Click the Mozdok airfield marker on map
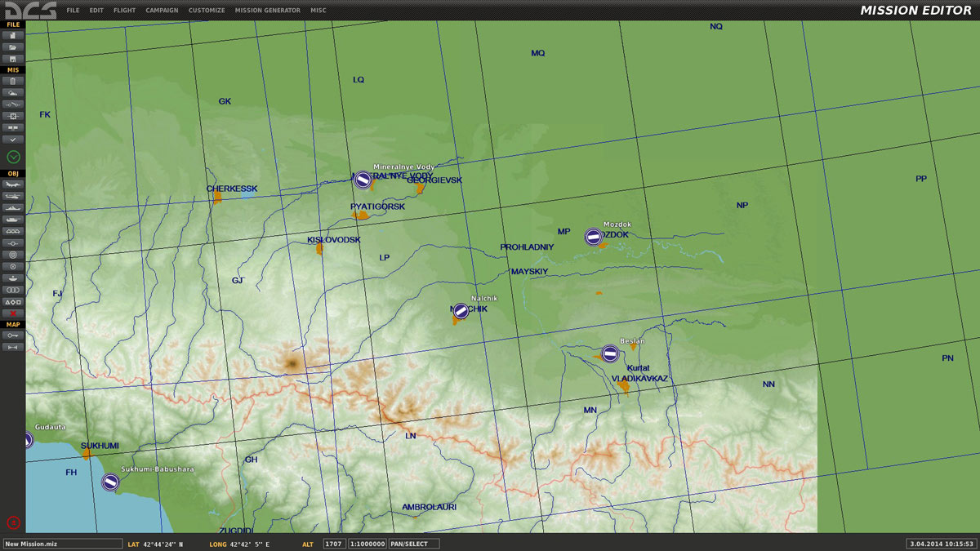The image size is (980, 551). (594, 237)
